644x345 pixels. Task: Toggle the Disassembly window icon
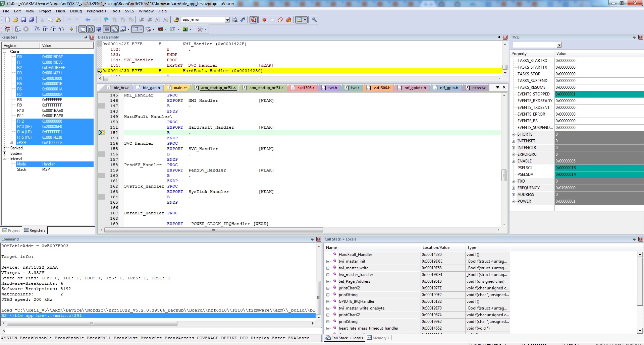coord(91,29)
